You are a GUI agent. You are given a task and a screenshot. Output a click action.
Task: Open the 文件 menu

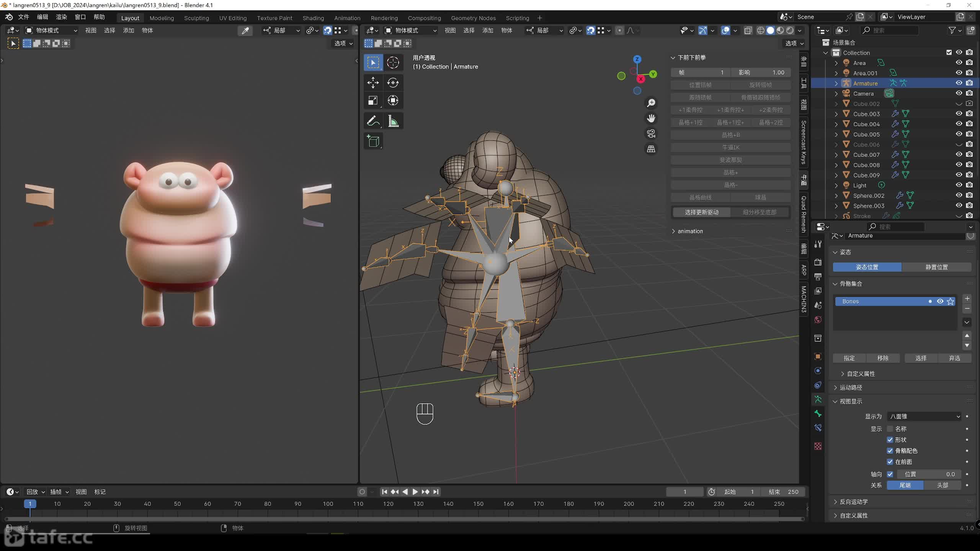23,17
